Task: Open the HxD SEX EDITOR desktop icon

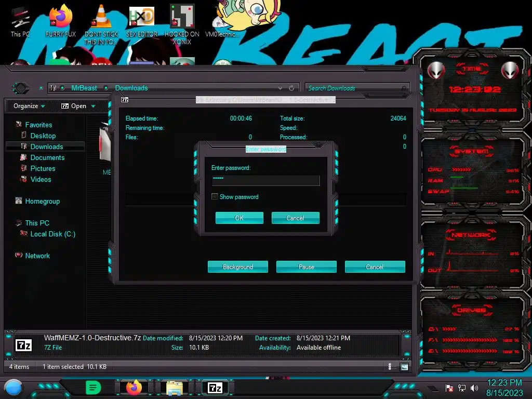Action: pyautogui.click(x=142, y=21)
